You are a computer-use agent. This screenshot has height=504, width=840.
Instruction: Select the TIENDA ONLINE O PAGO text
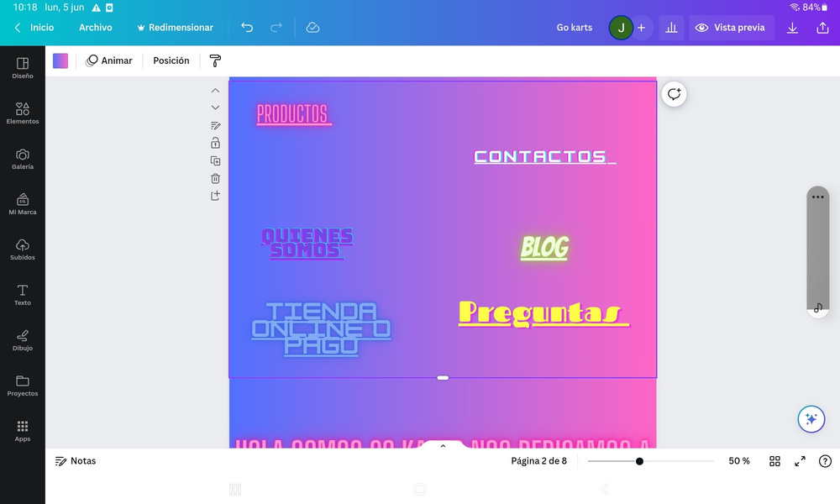[x=321, y=328]
